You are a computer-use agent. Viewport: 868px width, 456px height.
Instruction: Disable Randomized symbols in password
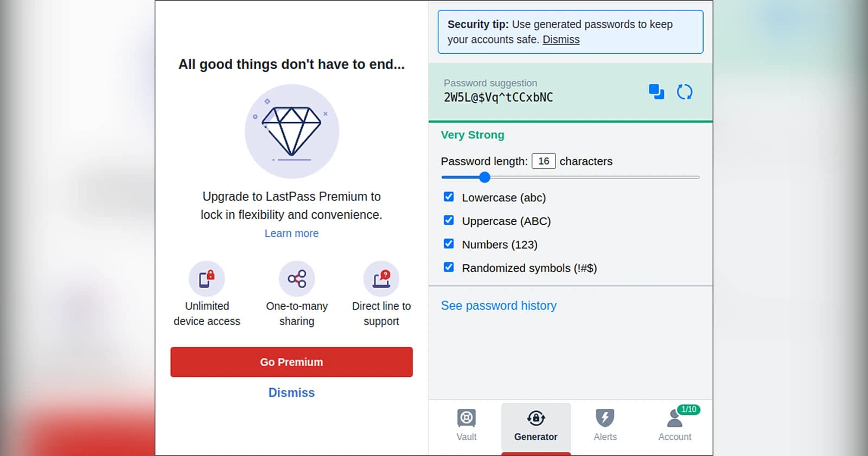tap(449, 267)
